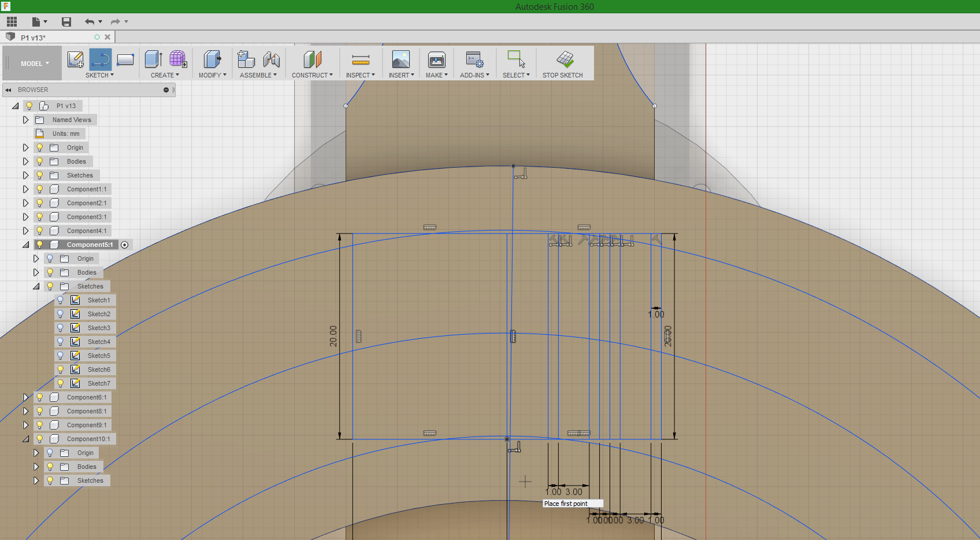Screen dimensions: 980x540
Task: Click the Insert image icon
Action: click(401, 59)
